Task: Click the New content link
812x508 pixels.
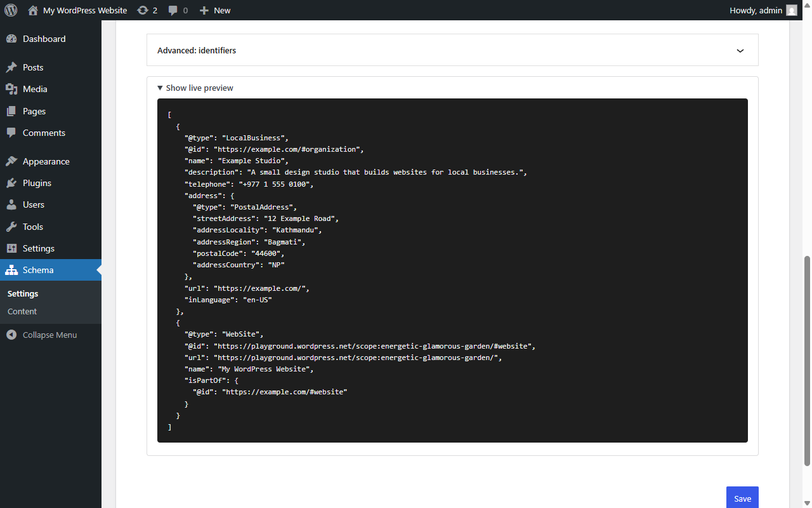Action: (222, 10)
